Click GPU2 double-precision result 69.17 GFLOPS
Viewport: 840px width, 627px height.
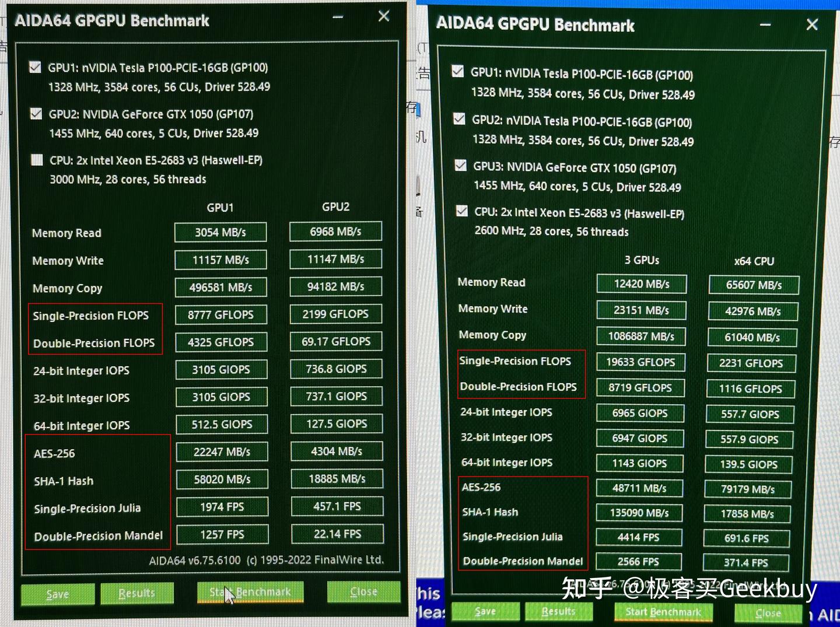click(336, 341)
